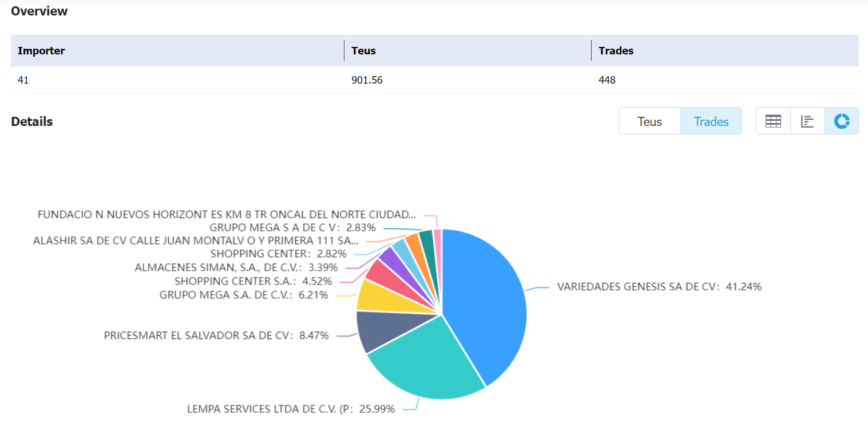Click the ALASHIR SA DE CV label

(x=196, y=240)
